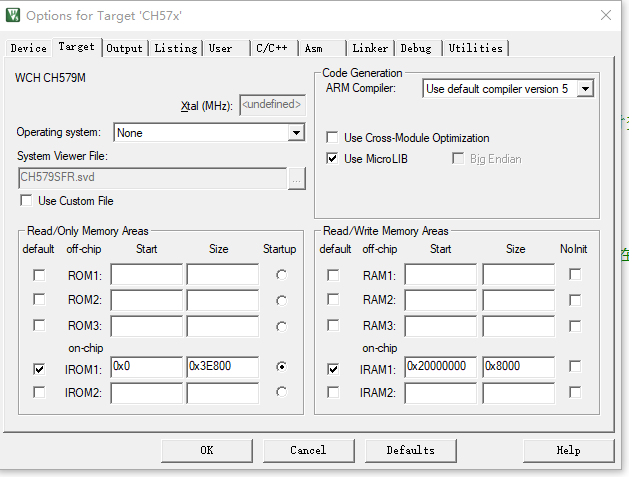
Task: Enable NoInit for RAM2
Action: coord(575,300)
